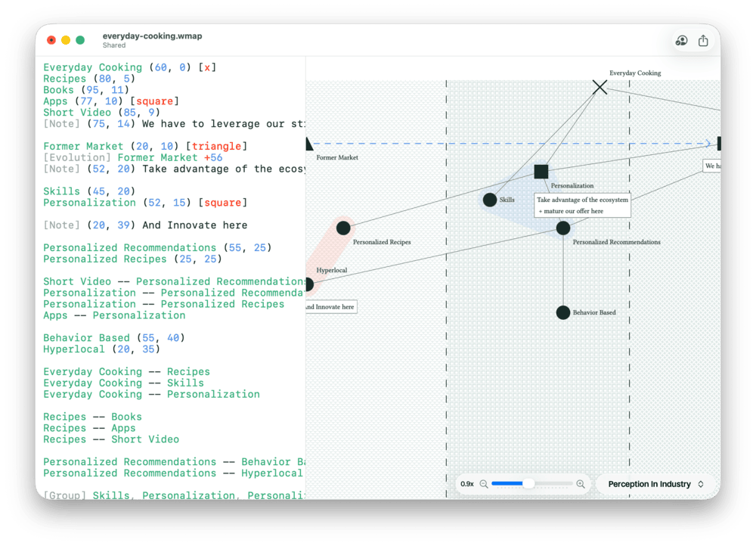756x546 pixels.
Task: Select the Personalized Recipes node
Action: click(x=343, y=228)
